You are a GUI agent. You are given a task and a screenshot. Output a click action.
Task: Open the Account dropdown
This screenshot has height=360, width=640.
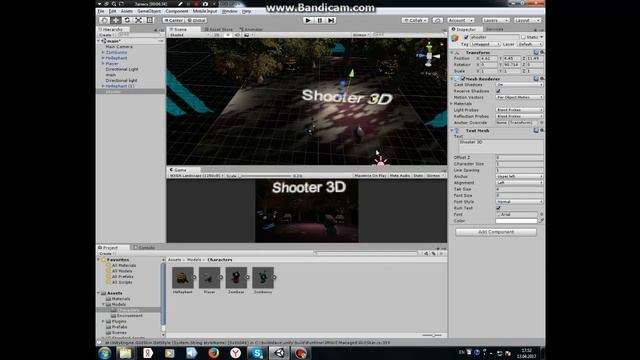[460, 20]
